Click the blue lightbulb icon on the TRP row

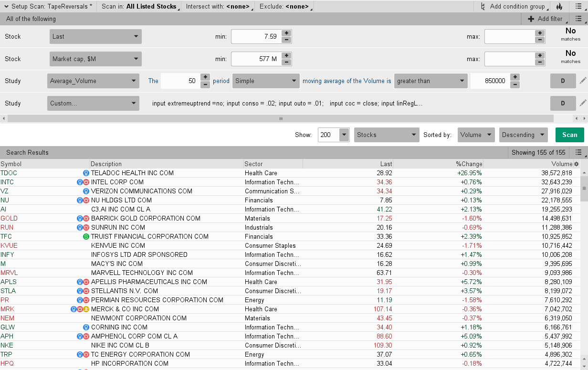pos(80,354)
